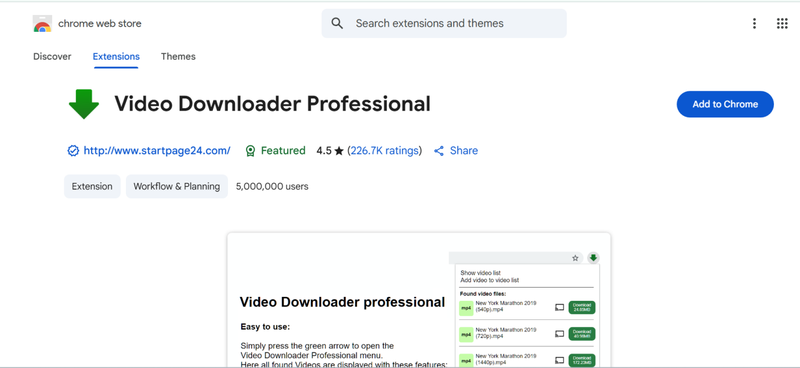Click the Extension category chip
The image size is (800, 368).
pos(92,186)
